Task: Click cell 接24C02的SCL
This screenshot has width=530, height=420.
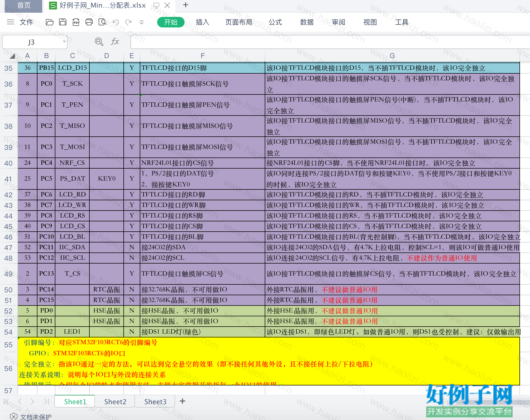Action: pos(203,258)
